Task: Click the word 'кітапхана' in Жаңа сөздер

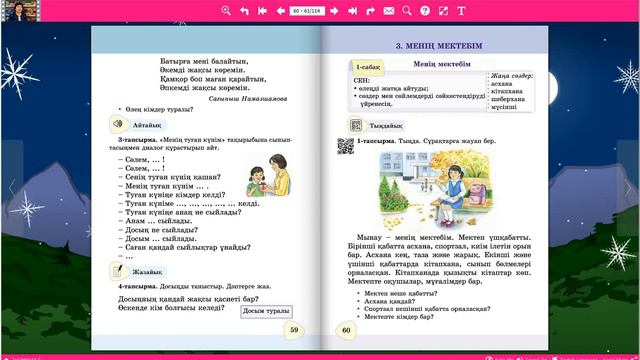Action: (x=507, y=91)
